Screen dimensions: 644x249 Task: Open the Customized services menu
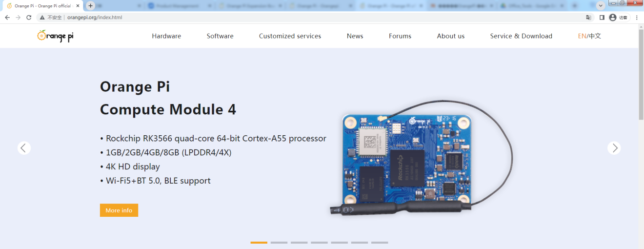click(290, 36)
